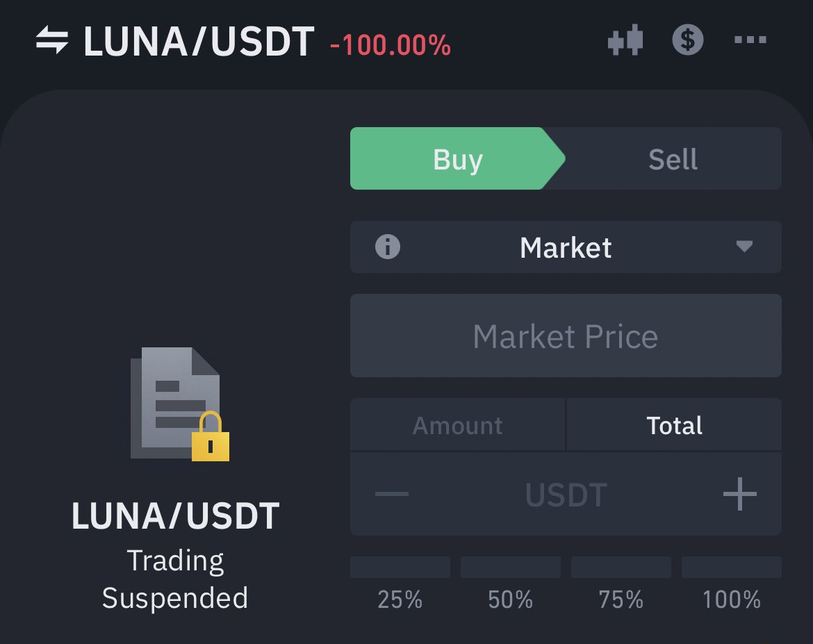813x644 pixels.
Task: Click the USDT total input field
Action: coord(566,494)
